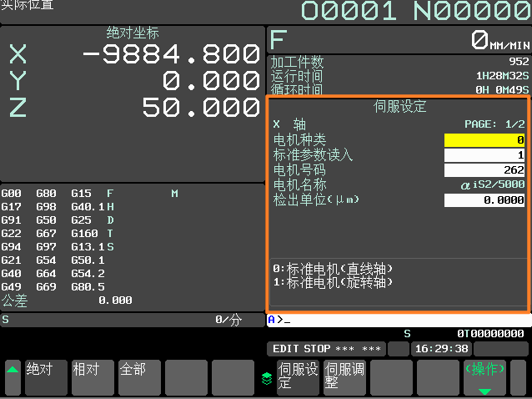Click the PAGE: 1/2 indicator

[x=494, y=124]
